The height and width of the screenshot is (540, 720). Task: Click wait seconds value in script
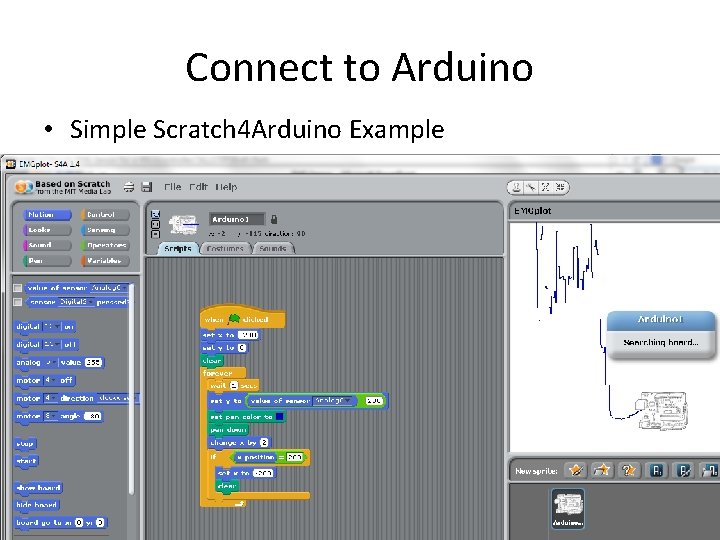click(234, 386)
